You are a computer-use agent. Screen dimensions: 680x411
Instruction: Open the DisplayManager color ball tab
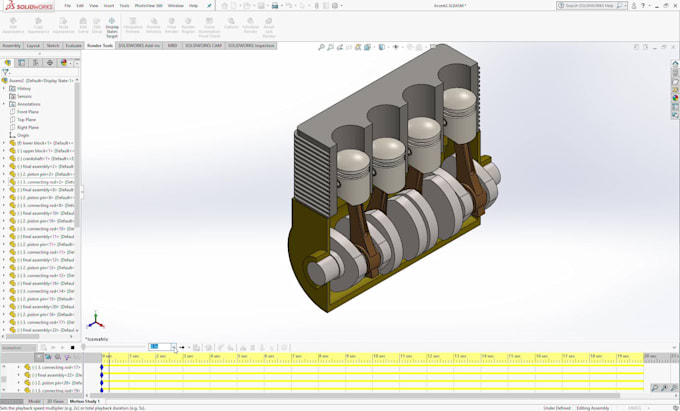[64, 63]
